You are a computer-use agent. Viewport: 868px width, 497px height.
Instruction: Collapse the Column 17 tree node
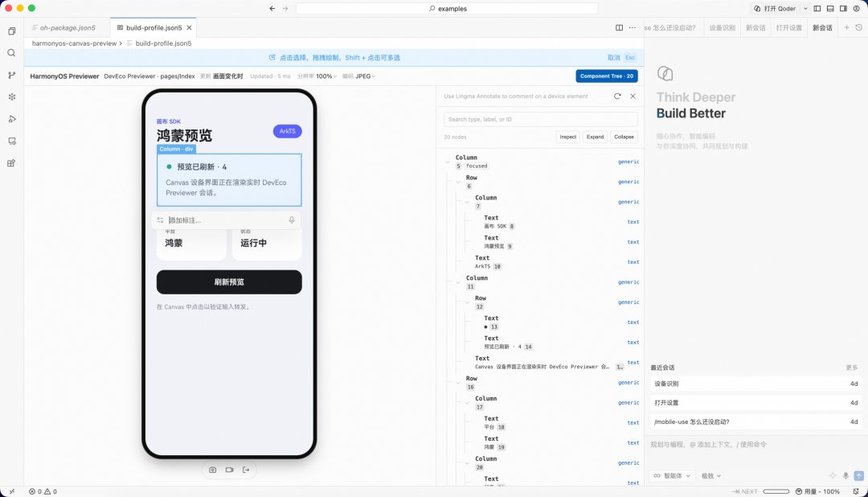pos(467,403)
